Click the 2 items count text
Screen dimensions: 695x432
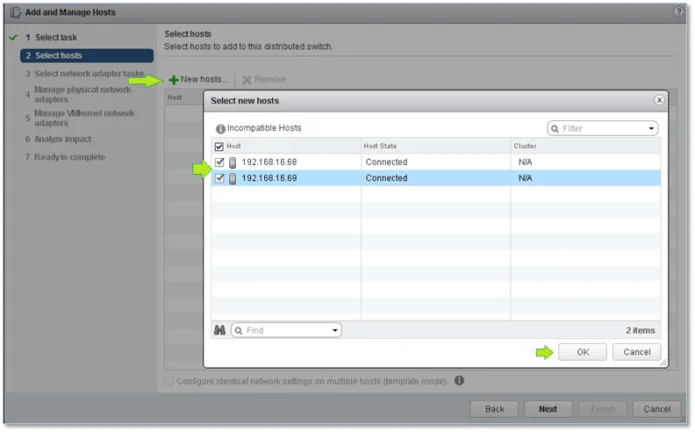[640, 331]
